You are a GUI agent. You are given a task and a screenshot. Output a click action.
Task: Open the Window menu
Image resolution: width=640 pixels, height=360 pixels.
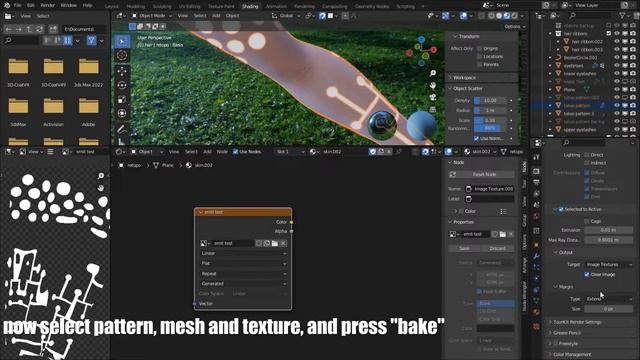(x=69, y=6)
